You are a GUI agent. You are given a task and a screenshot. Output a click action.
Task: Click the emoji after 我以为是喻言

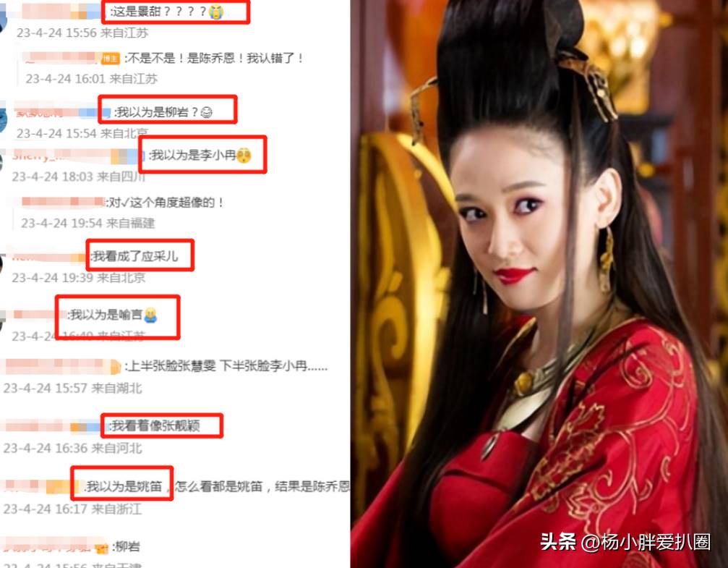(150, 315)
